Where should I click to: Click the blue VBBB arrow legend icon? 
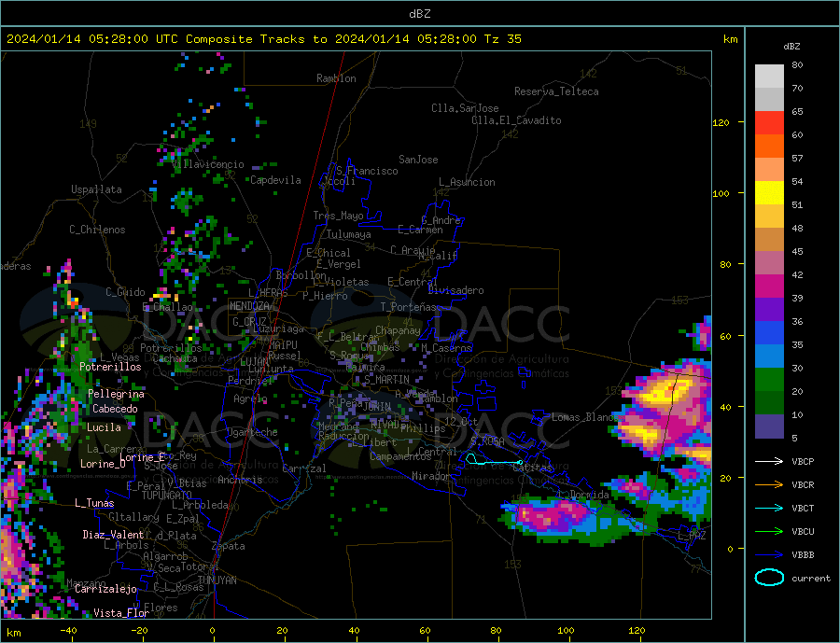(769, 554)
